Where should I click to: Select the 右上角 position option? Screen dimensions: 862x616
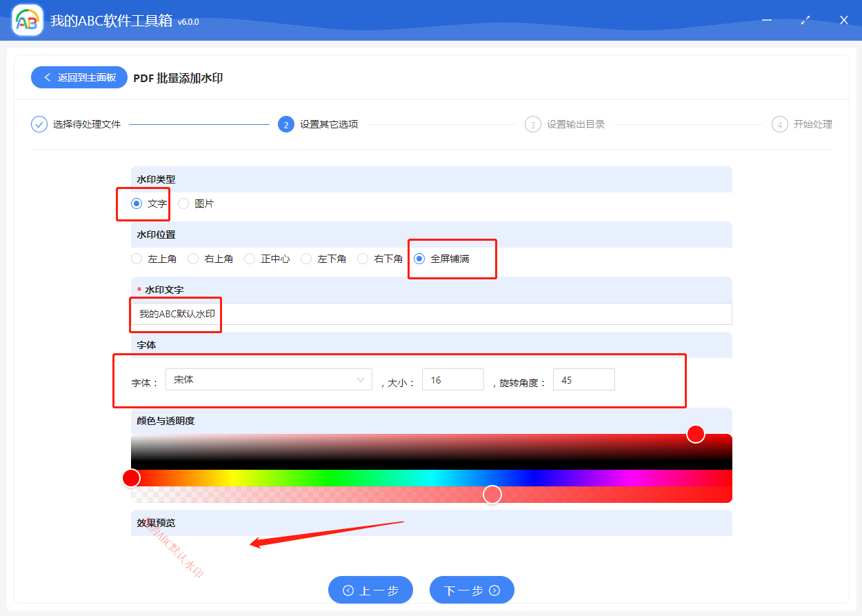point(192,259)
